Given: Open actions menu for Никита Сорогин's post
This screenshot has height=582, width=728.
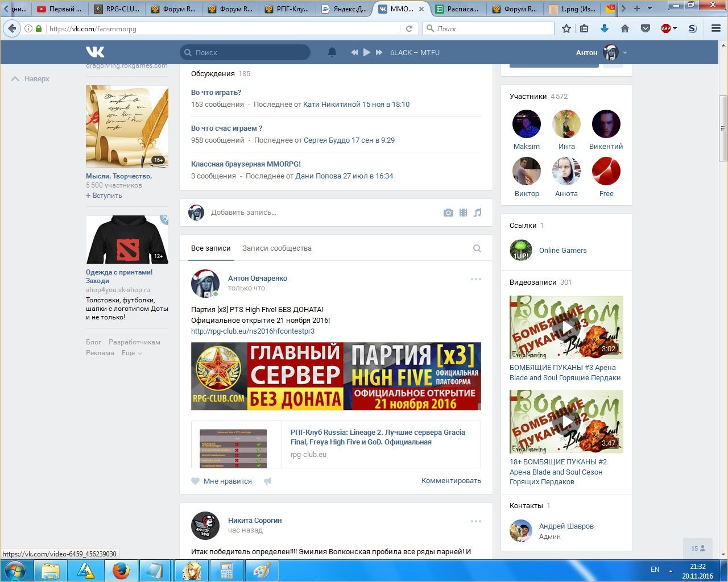Looking at the screenshot, I should (476, 521).
